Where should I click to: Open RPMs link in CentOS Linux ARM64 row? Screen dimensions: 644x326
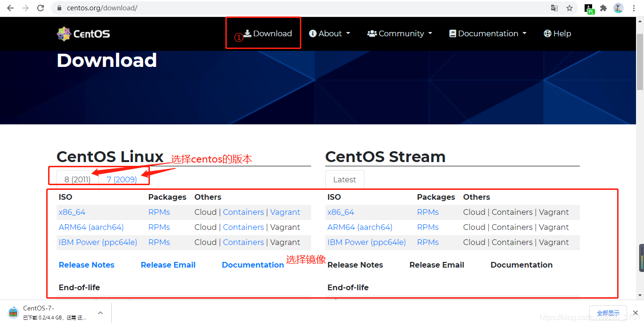point(159,227)
